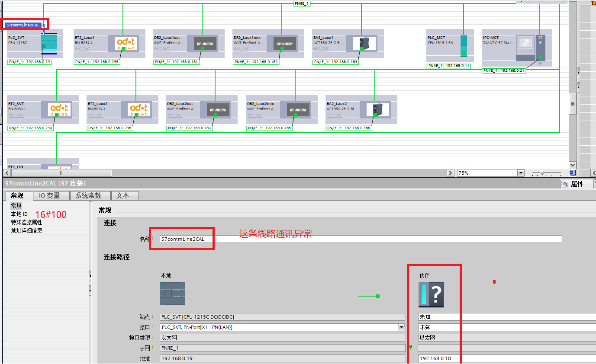Image resolution: width=596 pixels, height=364 pixels.
Task: Click the overview navigation icon beside zoom slider
Action: [x=572, y=173]
